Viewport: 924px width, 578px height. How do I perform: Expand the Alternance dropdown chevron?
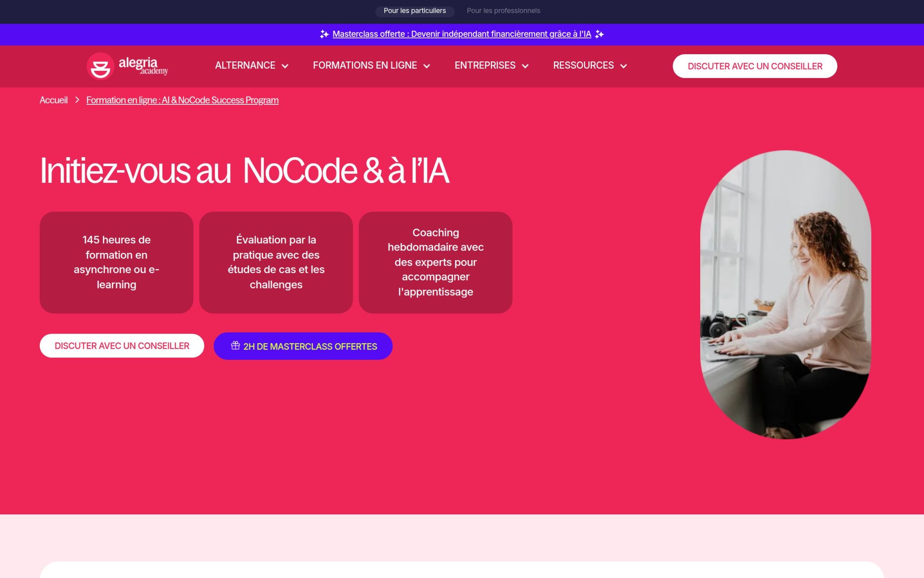(x=285, y=66)
